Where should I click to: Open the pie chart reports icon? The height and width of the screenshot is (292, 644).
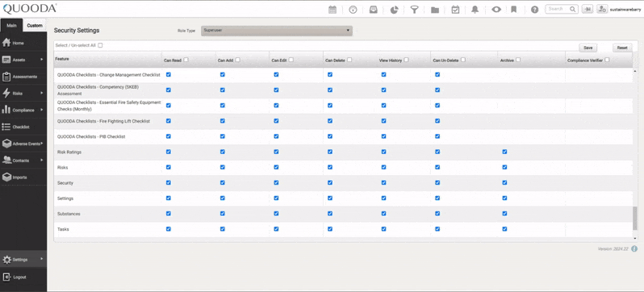[x=394, y=10]
